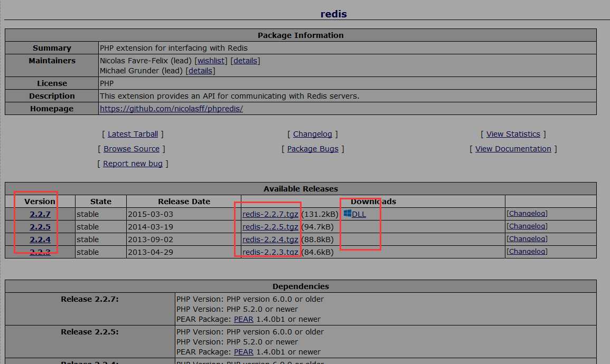
Task: Click the file size (84.6kB)
Action: point(317,252)
